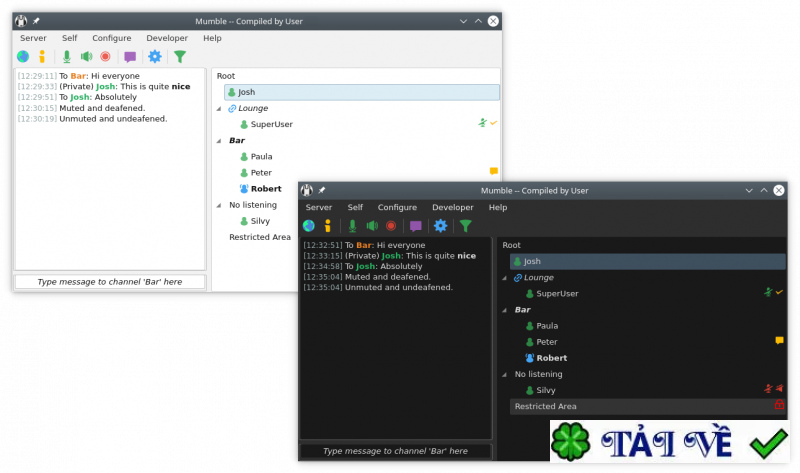The image size is (800, 473).
Task: Click Peter's comment icon in light window
Action: pyautogui.click(x=493, y=171)
